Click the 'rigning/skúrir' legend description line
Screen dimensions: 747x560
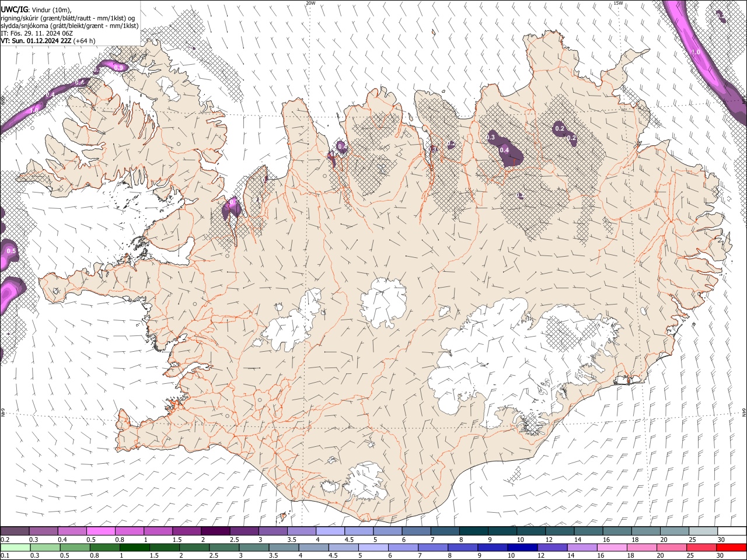coord(68,17)
